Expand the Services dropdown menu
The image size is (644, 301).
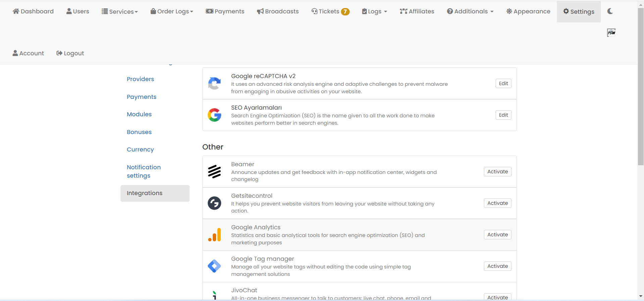point(120,11)
